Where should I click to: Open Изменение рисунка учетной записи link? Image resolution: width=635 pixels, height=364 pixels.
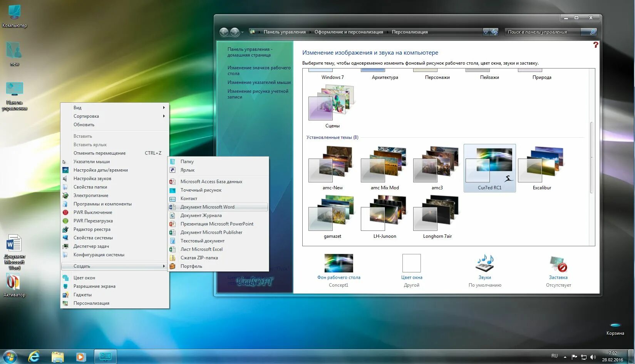point(258,94)
